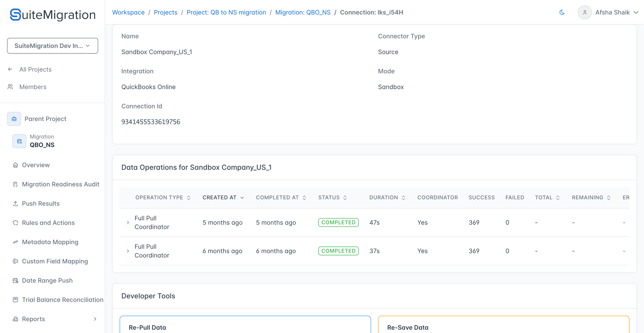The height and width of the screenshot is (333, 644).
Task: Click Migration Readiness Audit icon
Action: [15, 184]
